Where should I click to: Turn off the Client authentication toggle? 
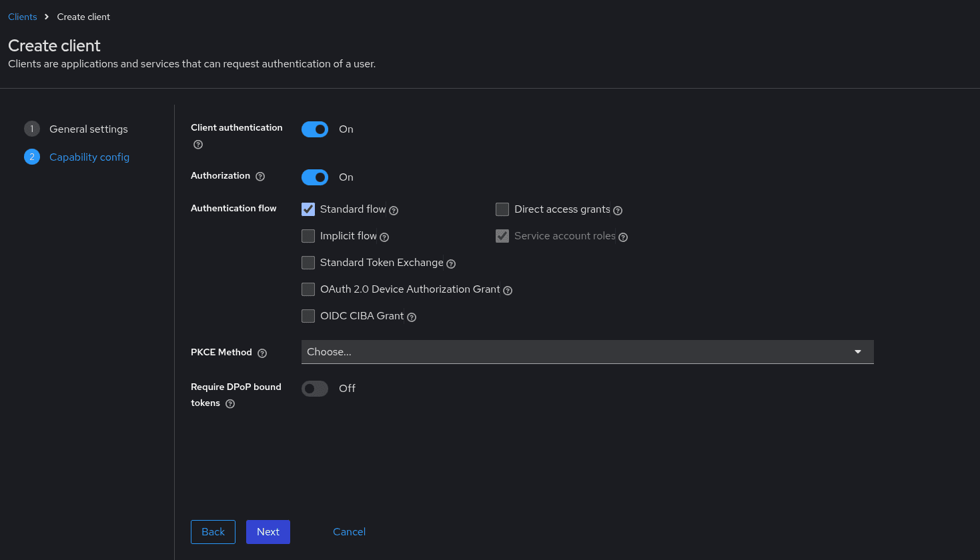[314, 129]
